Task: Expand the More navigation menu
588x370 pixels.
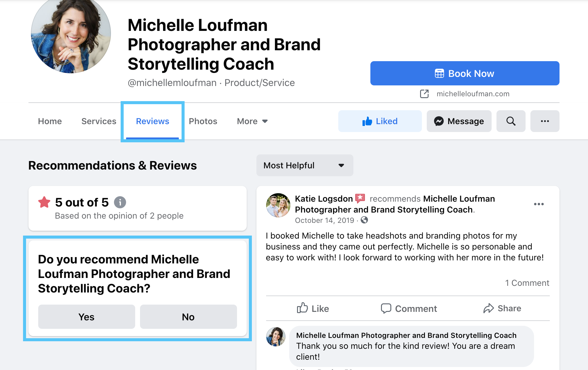Action: (252, 121)
